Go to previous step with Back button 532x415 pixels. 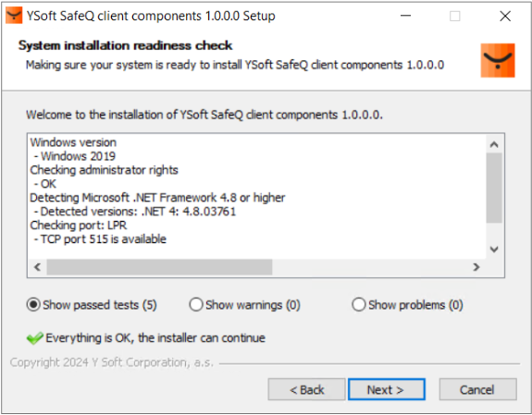(x=306, y=389)
